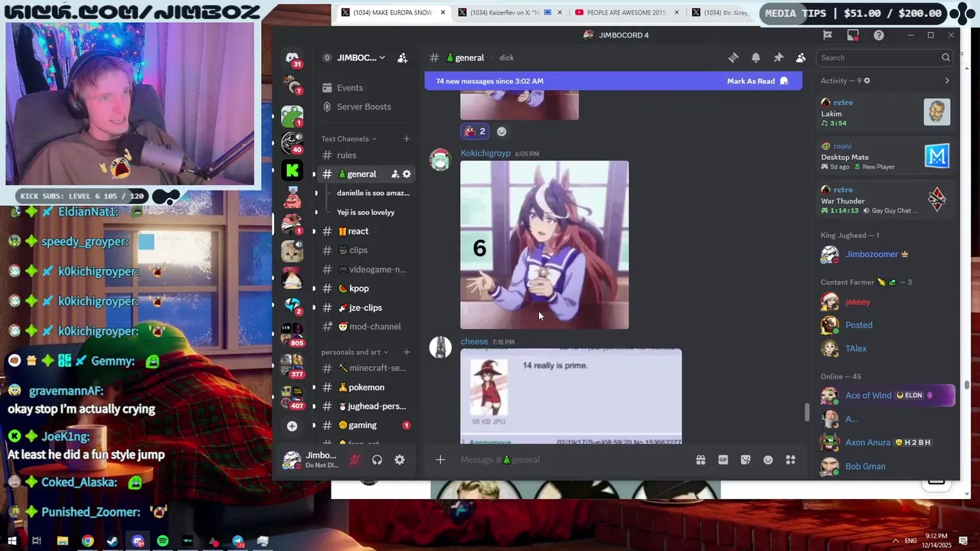Click chat message scrollbar thumb
The image size is (980, 551).
pyautogui.click(x=806, y=412)
